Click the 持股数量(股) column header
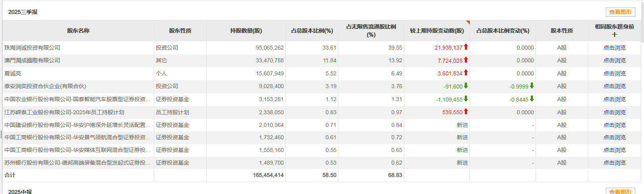The width and height of the screenshot is (644, 194). 246,31
